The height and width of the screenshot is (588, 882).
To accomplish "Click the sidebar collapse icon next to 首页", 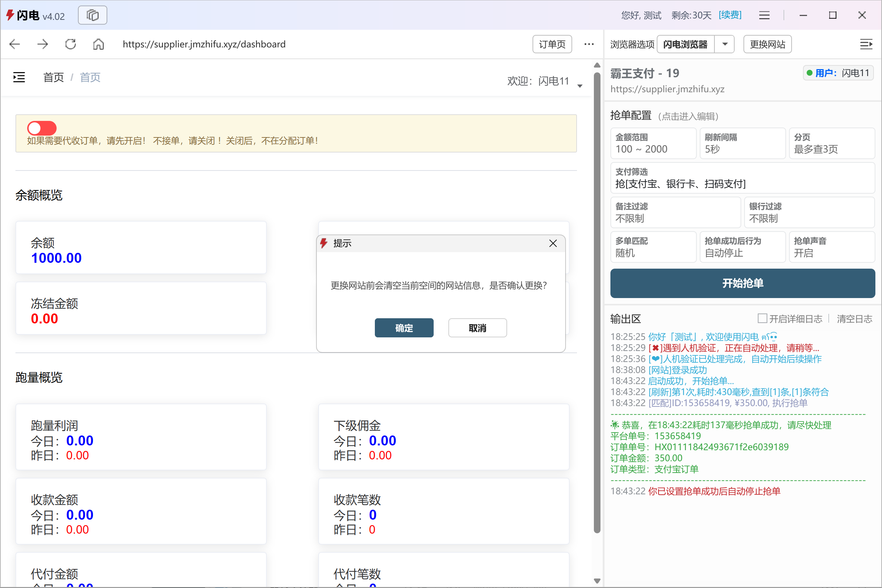I will tap(18, 77).
